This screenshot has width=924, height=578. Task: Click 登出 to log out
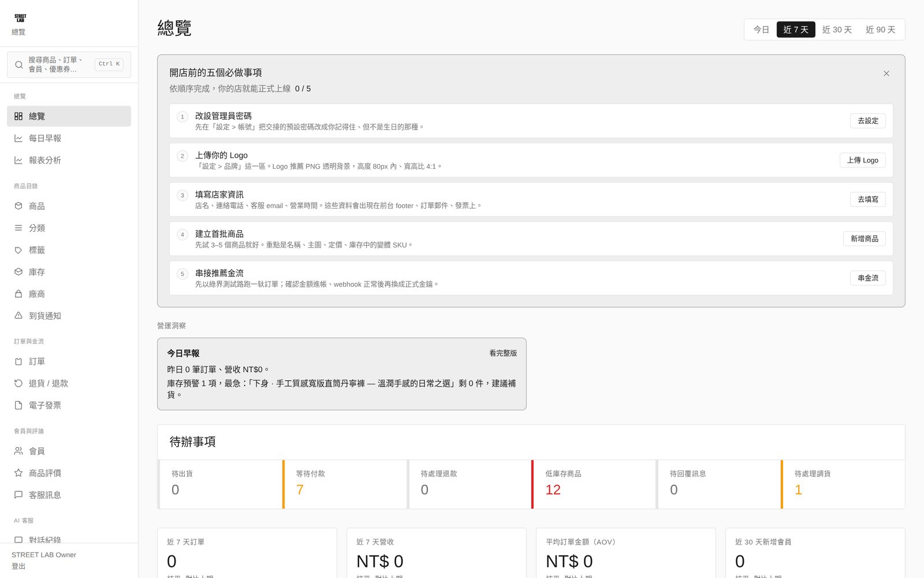coord(18,566)
